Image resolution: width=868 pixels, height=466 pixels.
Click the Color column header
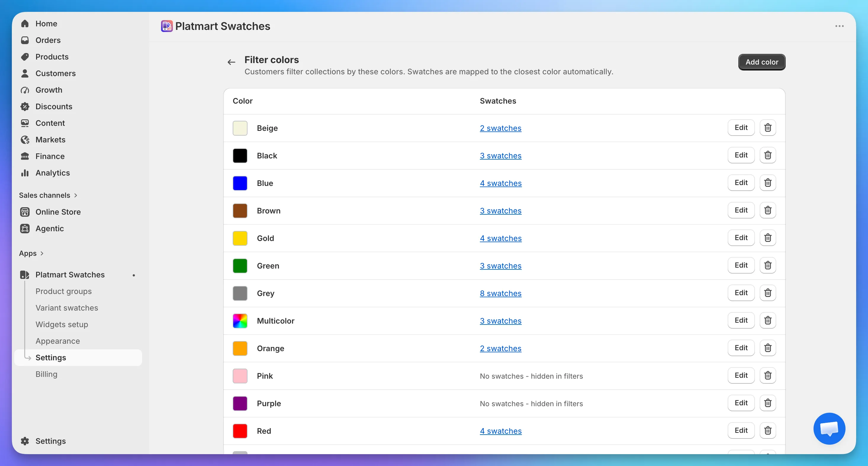pyautogui.click(x=243, y=101)
